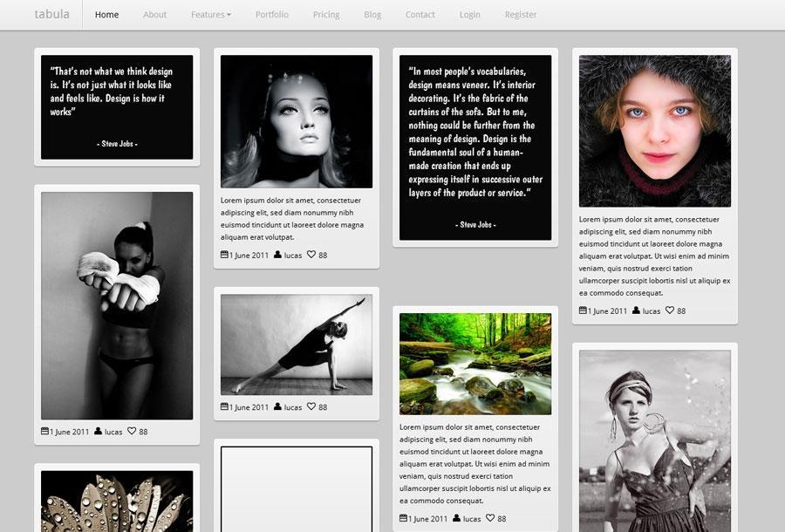Open the mannequin portrait photo

pos(297,121)
